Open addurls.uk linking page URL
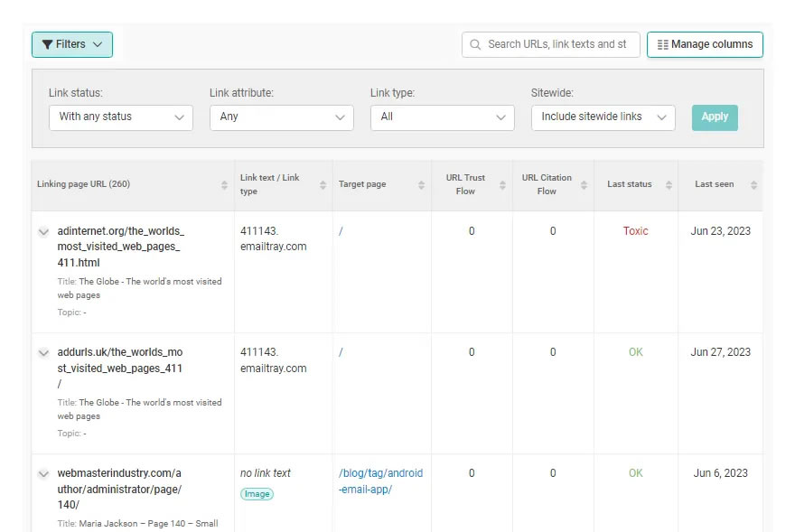 (x=119, y=368)
